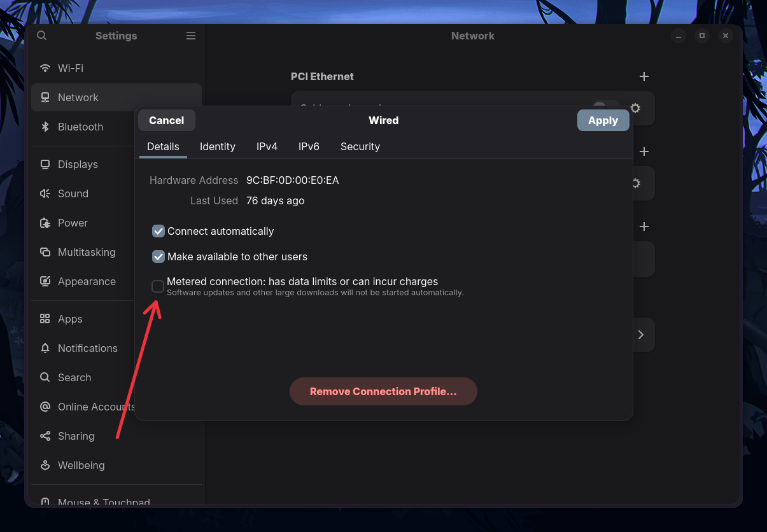Screen dimensions: 767x532
Task: Switch to the IPv4 tab
Action: pyautogui.click(x=267, y=146)
